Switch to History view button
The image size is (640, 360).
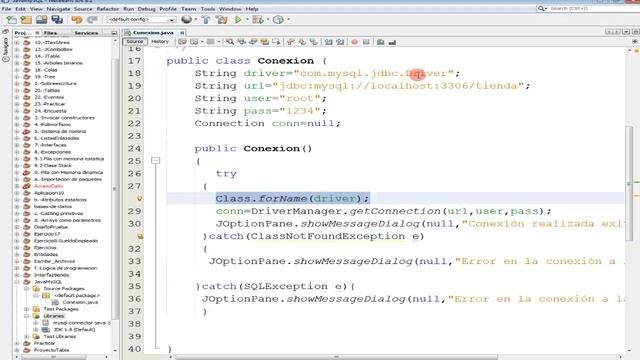160,42
